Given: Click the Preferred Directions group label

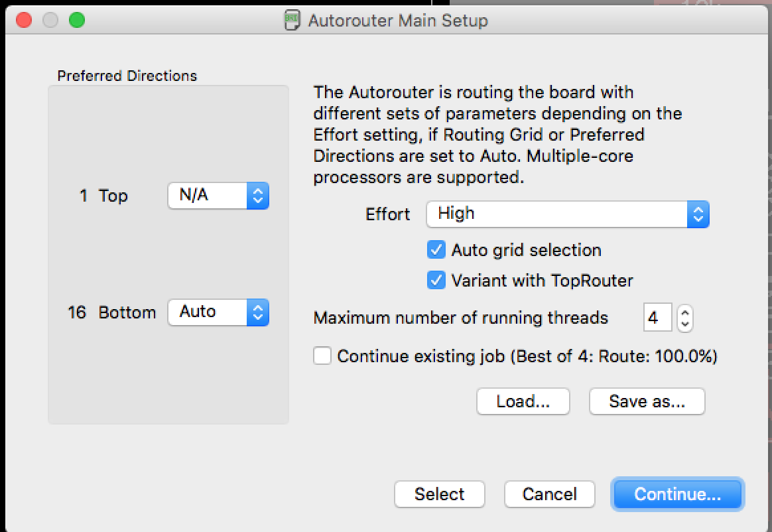Looking at the screenshot, I should [127, 76].
